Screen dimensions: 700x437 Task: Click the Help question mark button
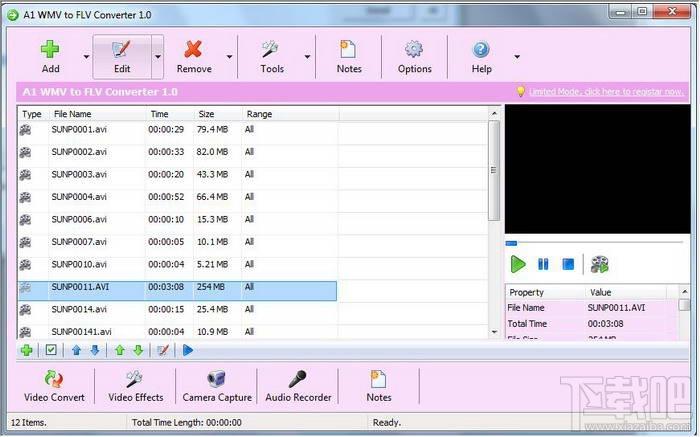click(x=481, y=57)
